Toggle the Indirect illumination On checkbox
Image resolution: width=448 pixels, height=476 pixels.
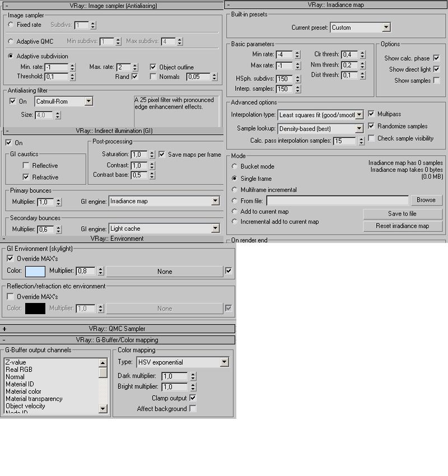click(x=8, y=142)
